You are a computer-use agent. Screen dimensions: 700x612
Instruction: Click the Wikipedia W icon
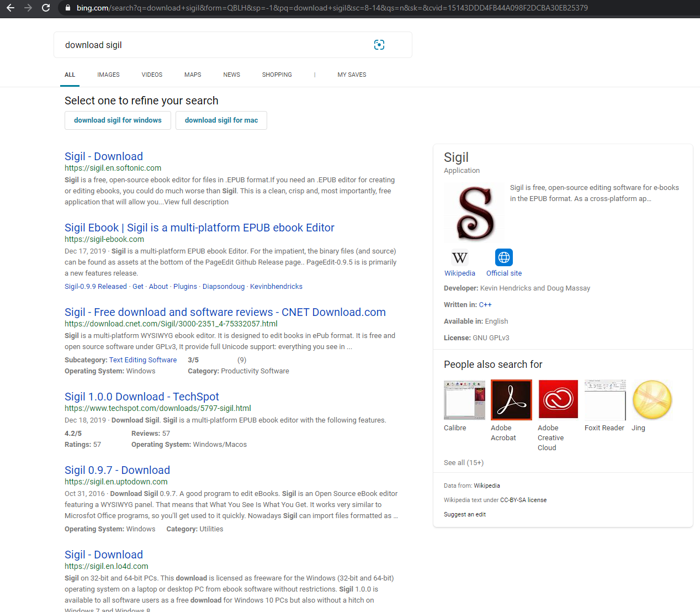pos(460,257)
